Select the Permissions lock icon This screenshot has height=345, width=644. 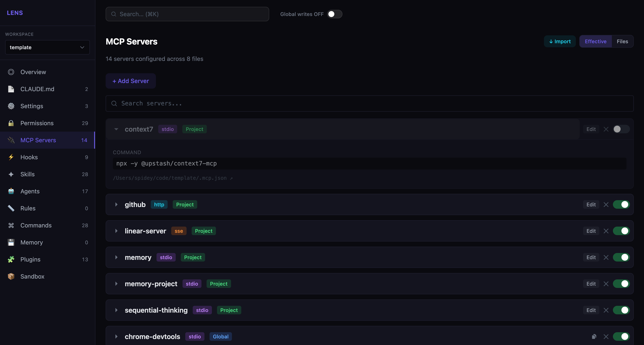[x=11, y=123]
